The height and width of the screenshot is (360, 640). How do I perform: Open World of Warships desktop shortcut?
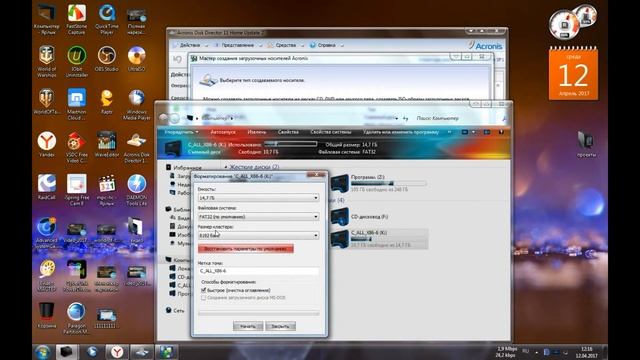[x=47, y=61]
